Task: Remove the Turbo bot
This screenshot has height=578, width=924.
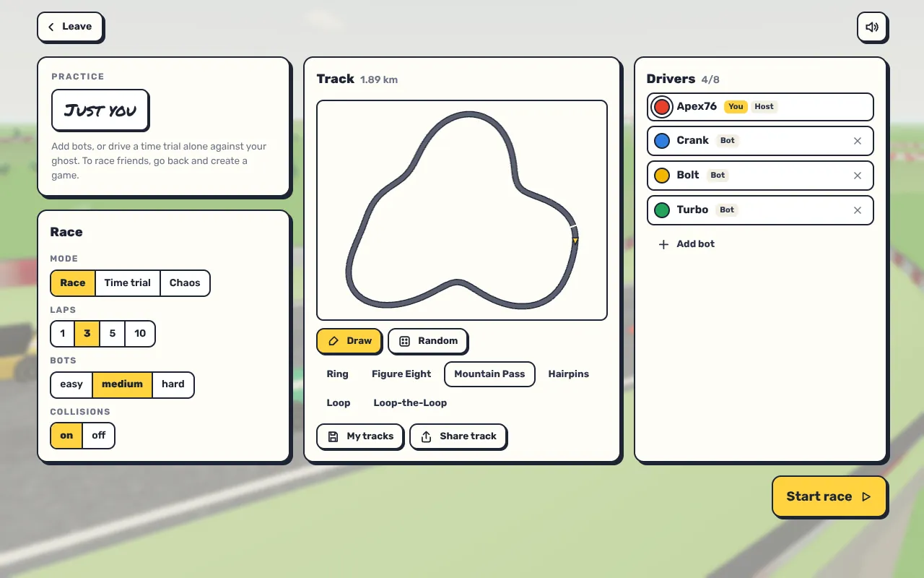Action: 858,210
